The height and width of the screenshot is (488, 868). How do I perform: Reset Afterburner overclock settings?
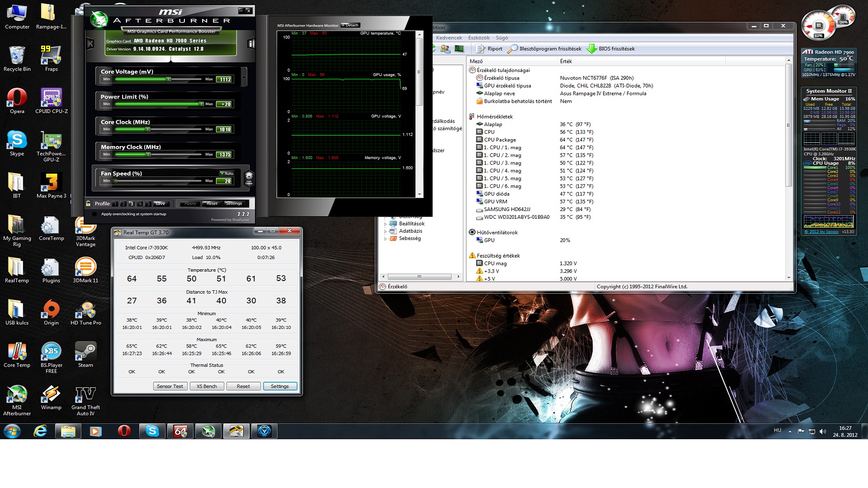tap(212, 204)
